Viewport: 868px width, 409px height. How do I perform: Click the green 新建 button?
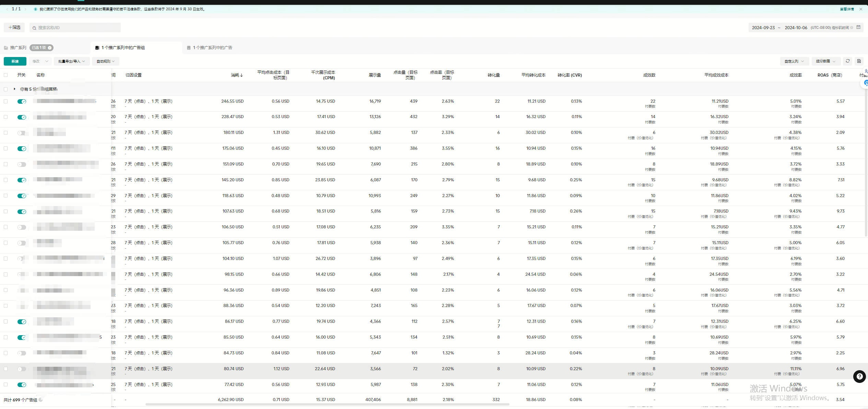click(x=15, y=61)
